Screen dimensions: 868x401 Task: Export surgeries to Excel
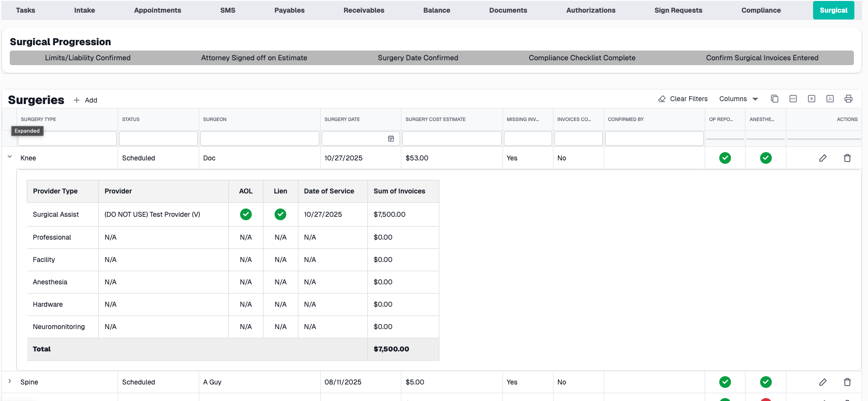pos(812,99)
